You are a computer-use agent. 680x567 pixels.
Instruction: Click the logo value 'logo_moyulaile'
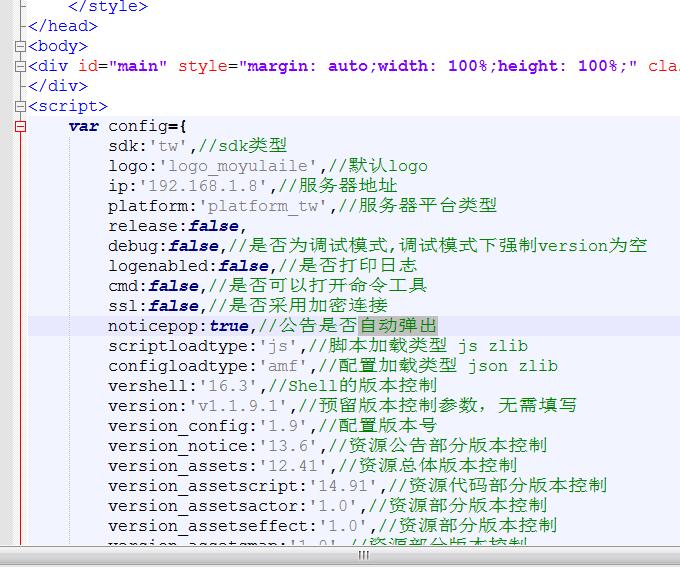pos(238,166)
